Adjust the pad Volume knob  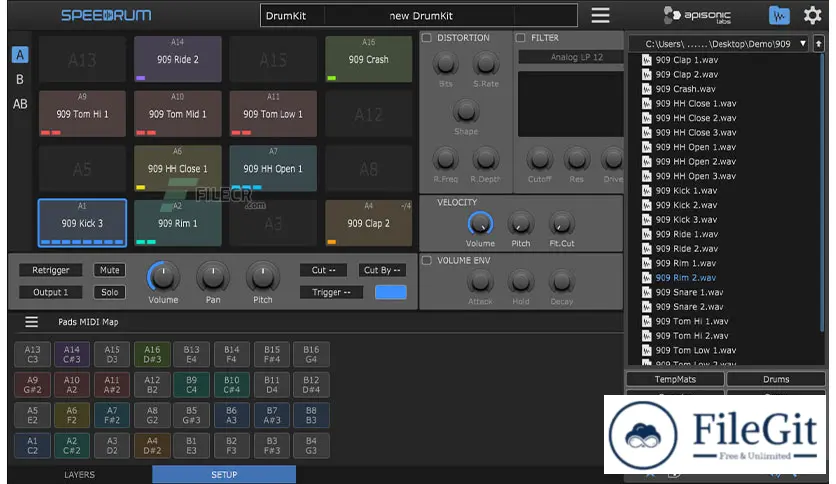pos(163,277)
